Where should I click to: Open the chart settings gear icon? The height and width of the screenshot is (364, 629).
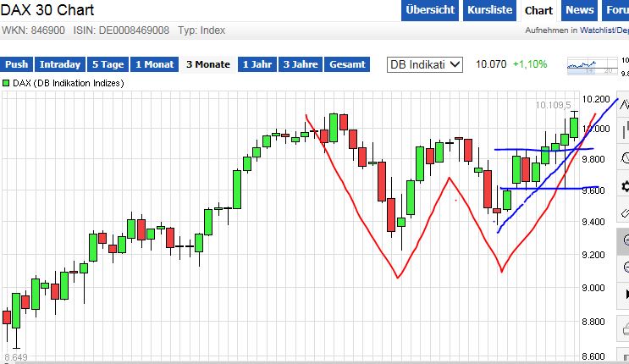[625, 186]
